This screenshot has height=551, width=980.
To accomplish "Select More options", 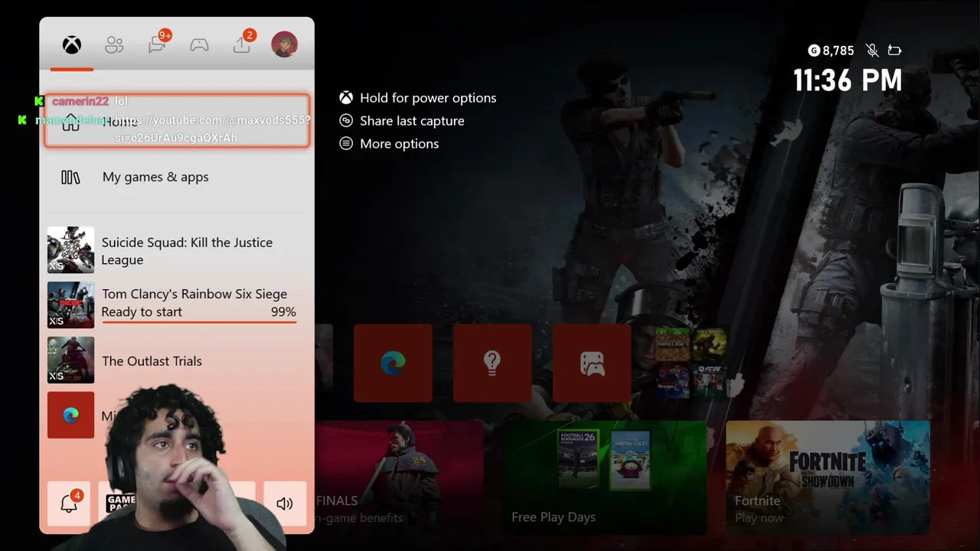I will (389, 144).
